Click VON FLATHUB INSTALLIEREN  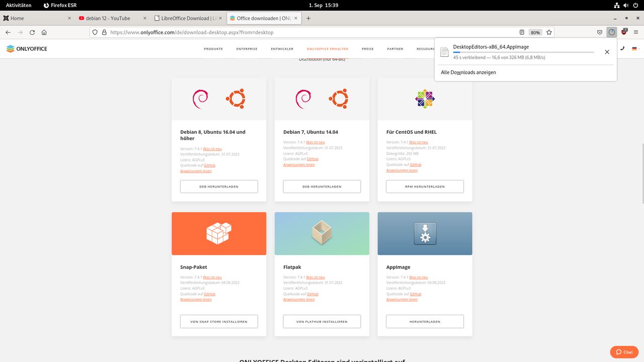pyautogui.click(x=322, y=321)
